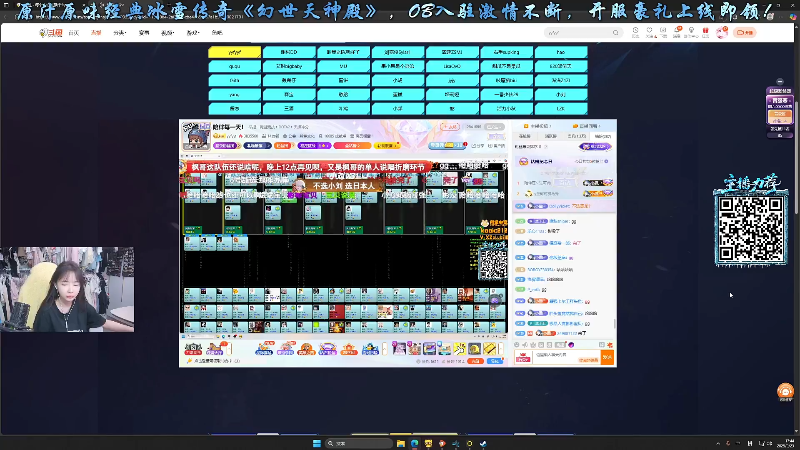Click the 客户端 client link above player

coord(496,146)
